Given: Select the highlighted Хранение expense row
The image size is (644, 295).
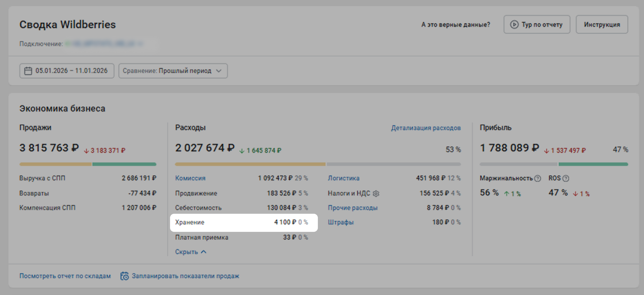Looking at the screenshot, I should point(243,222).
